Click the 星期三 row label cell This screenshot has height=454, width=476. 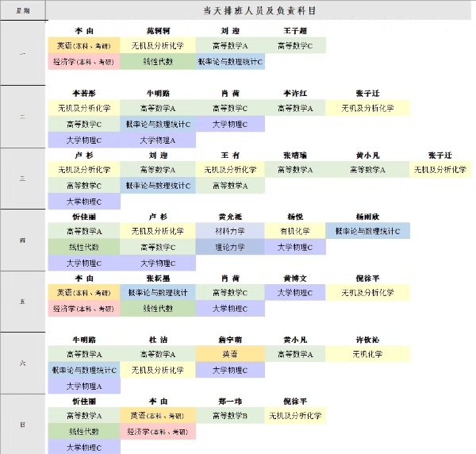(x=23, y=178)
